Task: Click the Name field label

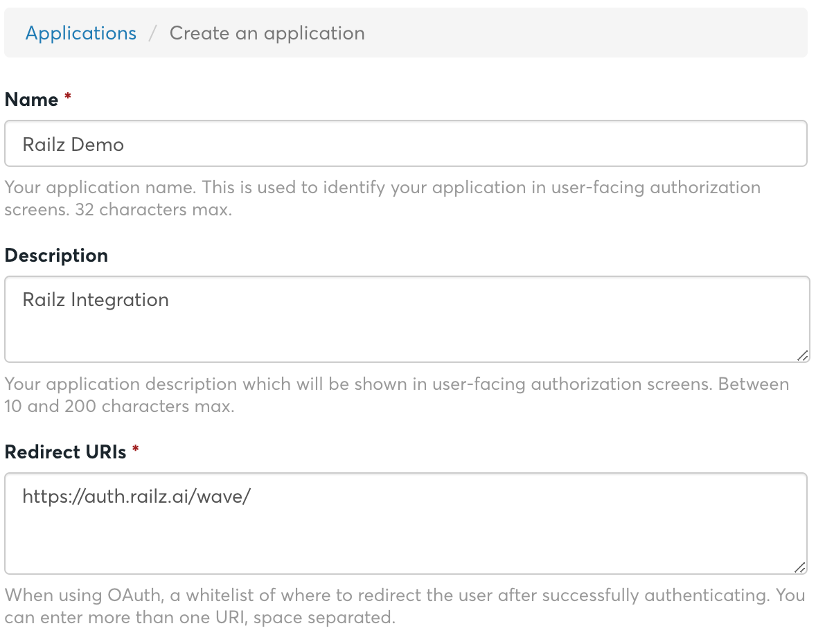Action: (31, 100)
